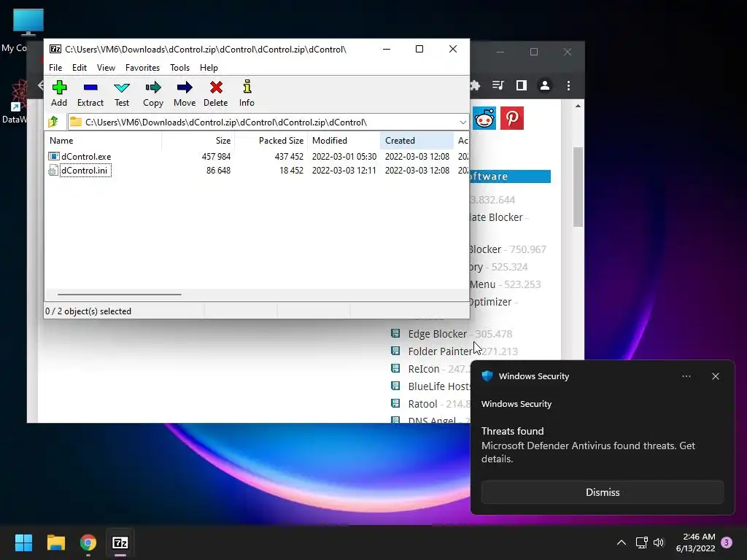
Task: Sort by Name column header
Action: point(104,141)
